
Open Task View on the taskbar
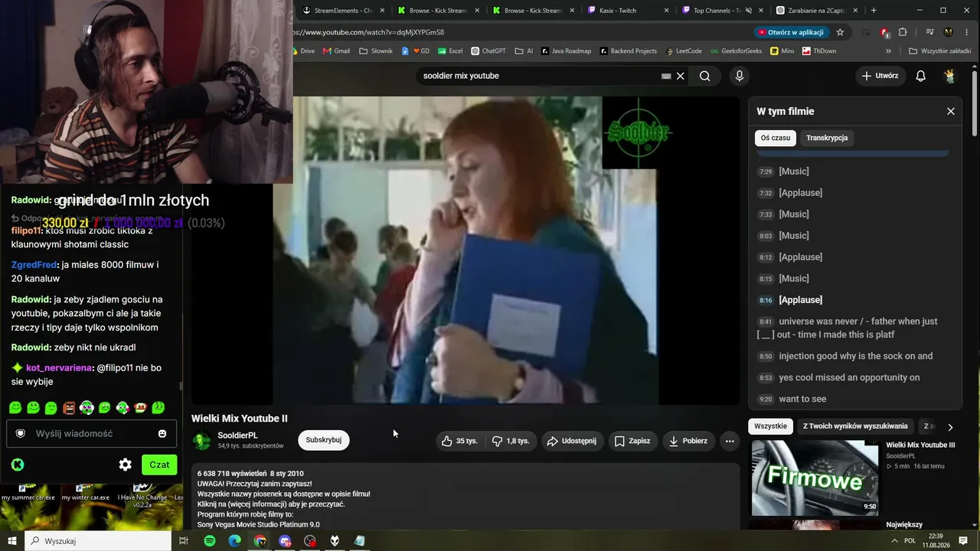184,541
